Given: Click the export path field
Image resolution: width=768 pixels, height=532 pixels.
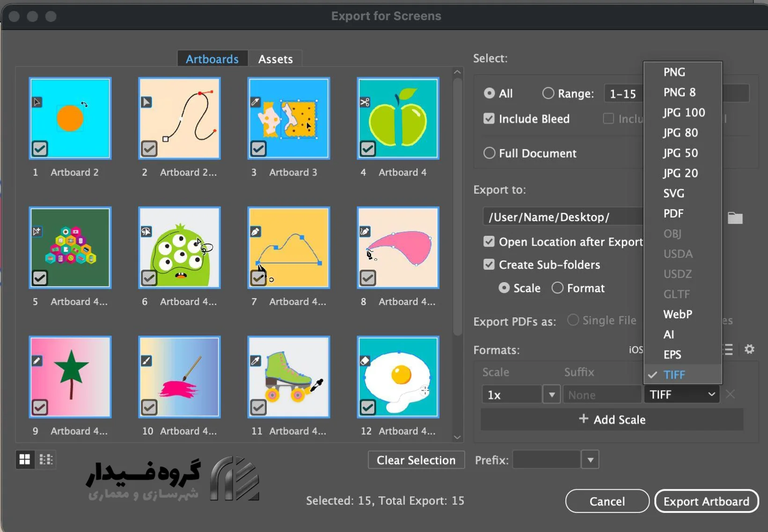Looking at the screenshot, I should click(x=563, y=217).
